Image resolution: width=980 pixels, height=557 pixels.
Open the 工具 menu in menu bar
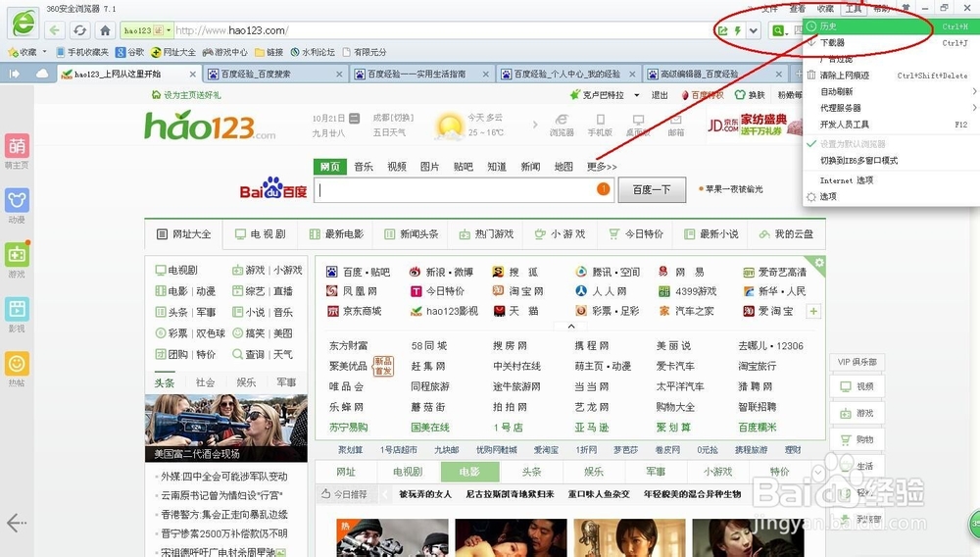coord(854,9)
